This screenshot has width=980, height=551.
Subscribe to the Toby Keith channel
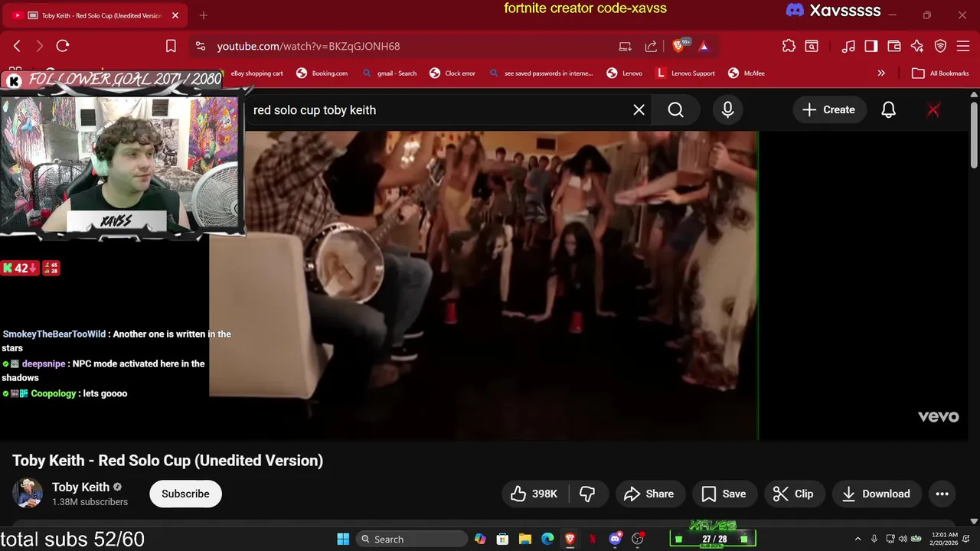tap(185, 494)
